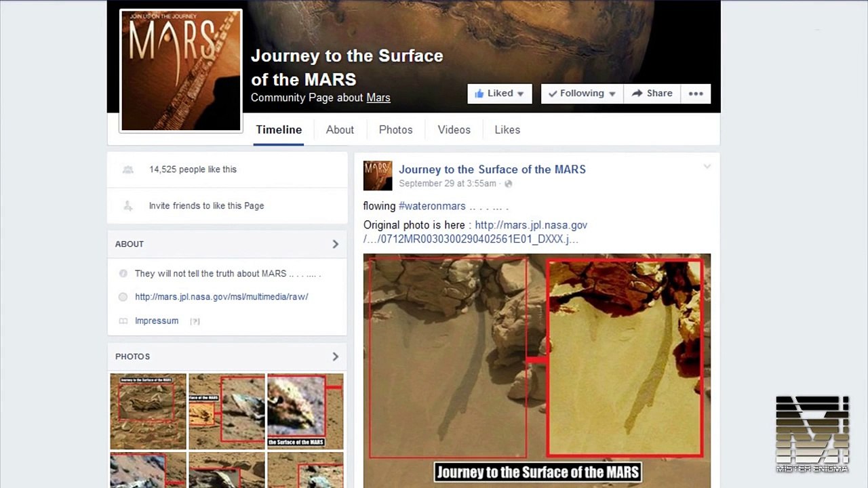
Task: Click Invite friends to like this Page
Action: pyautogui.click(x=206, y=205)
